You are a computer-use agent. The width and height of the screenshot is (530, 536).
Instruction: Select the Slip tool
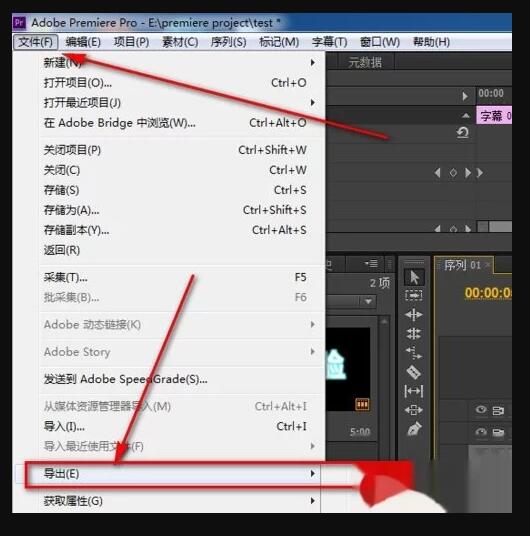tap(414, 391)
